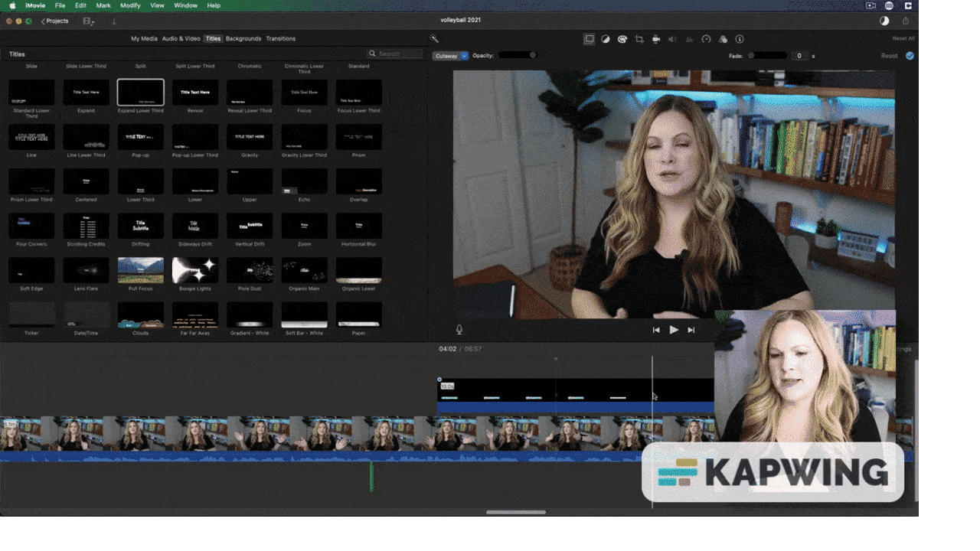Open the iMovie application menu
Image resolution: width=980 pixels, height=551 pixels.
coord(34,5)
